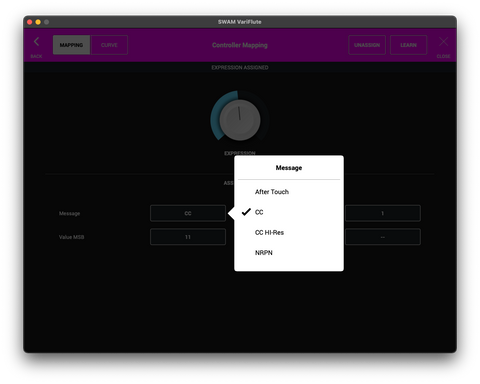Viewport: 480px width, 384px height.
Task: Close the Controller Mapping panel with X
Action: 443,42
